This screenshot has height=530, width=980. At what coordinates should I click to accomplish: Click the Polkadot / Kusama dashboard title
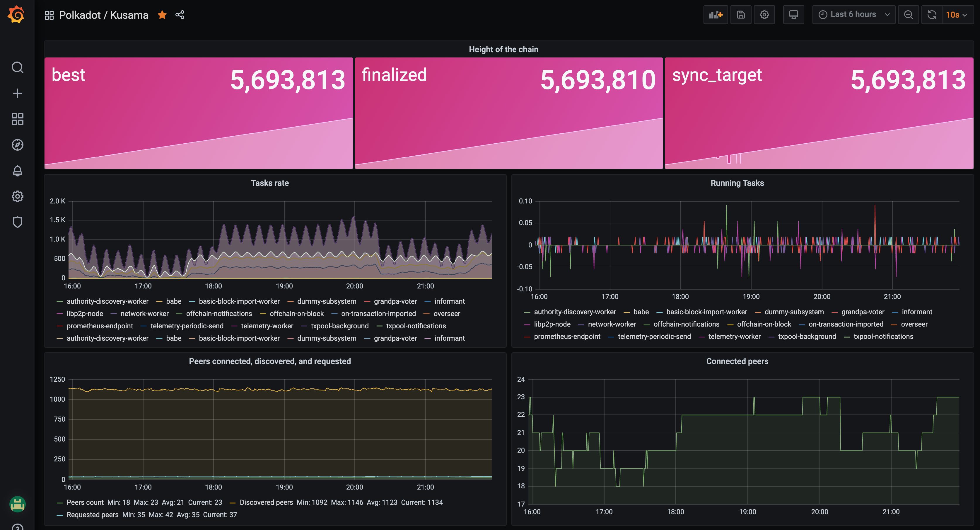pyautogui.click(x=103, y=15)
